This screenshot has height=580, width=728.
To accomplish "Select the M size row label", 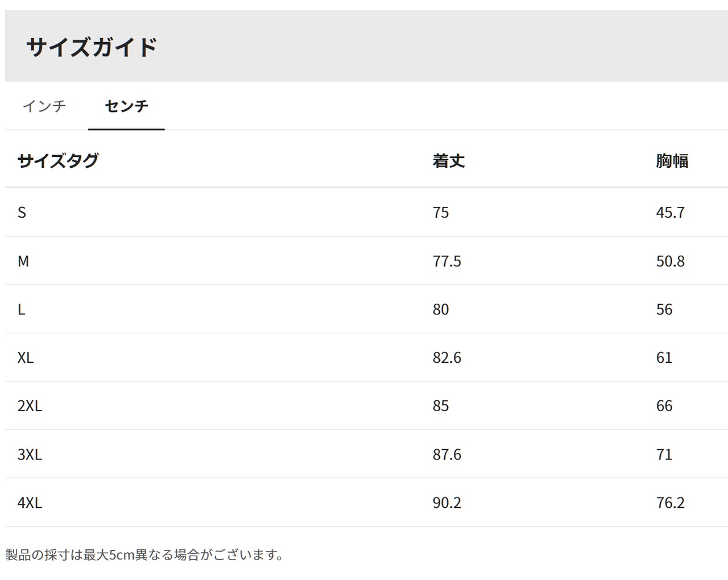I will [23, 262].
